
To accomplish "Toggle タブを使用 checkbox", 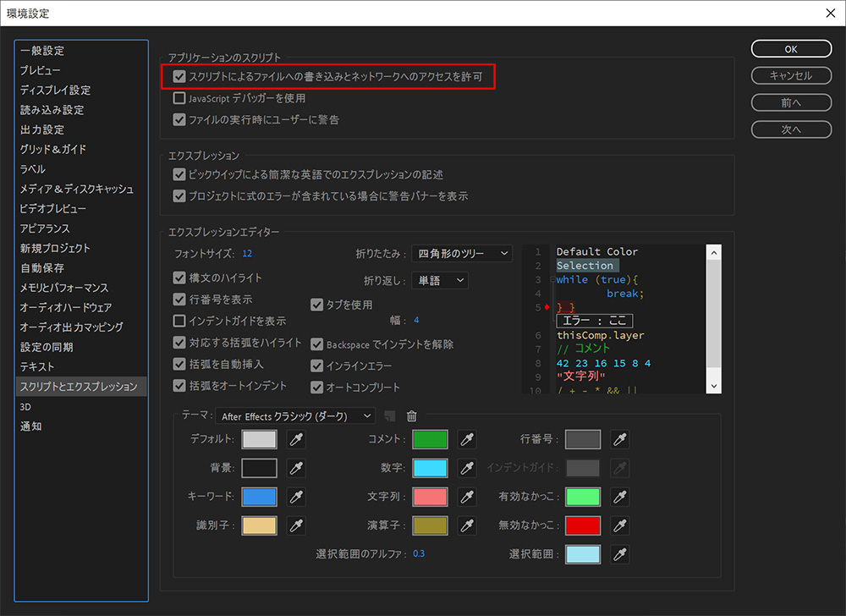I will [316, 305].
